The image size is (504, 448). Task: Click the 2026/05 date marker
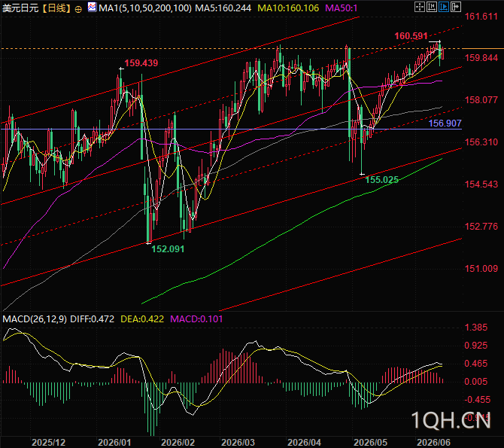pos(370,443)
